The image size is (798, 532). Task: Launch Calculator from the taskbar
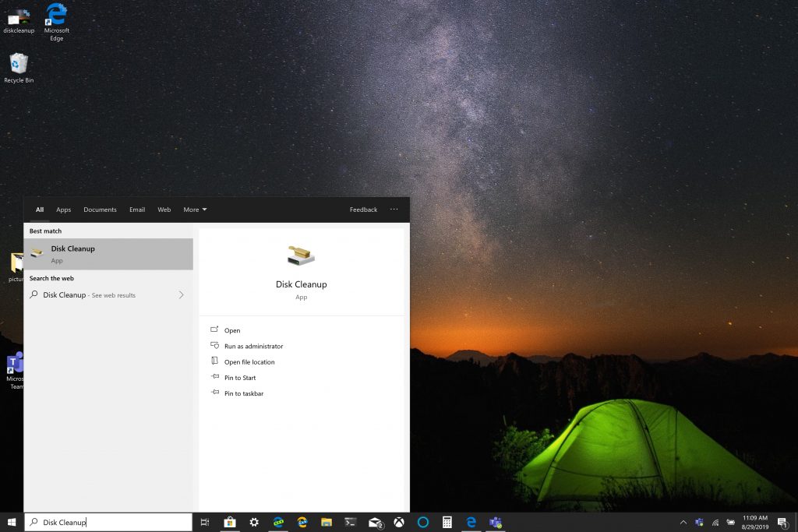pos(447,523)
